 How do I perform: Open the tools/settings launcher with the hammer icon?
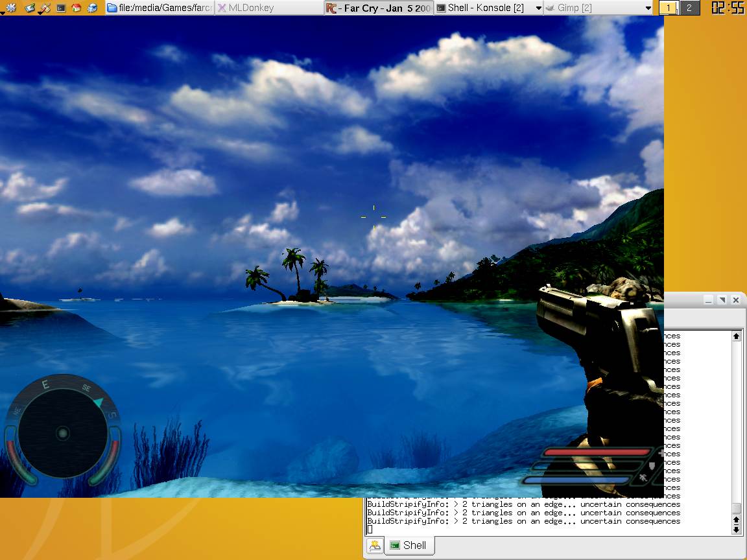point(45,8)
